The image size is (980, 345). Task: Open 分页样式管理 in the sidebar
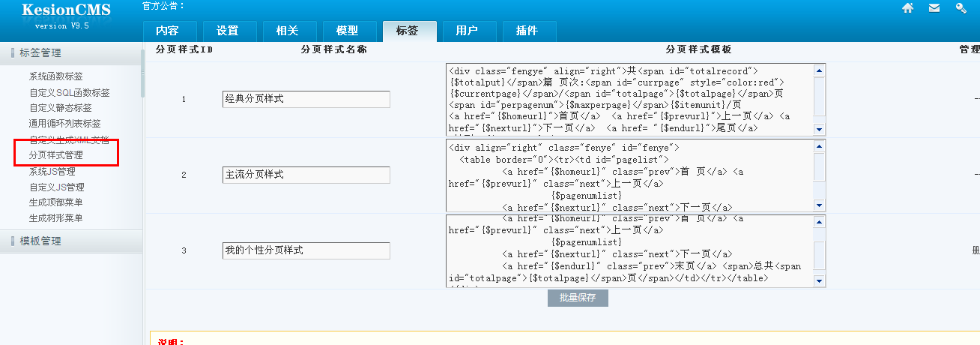pos(55,155)
